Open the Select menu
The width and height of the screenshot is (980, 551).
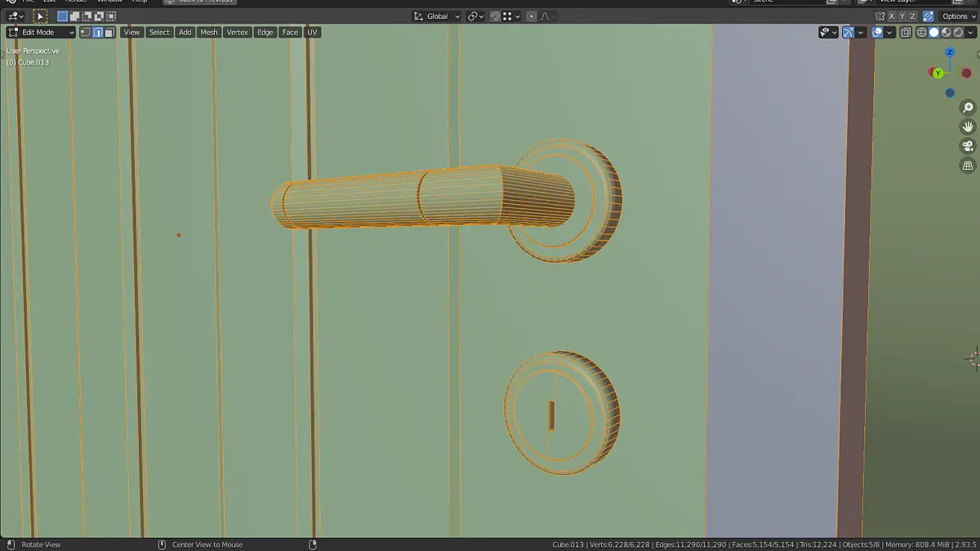click(x=159, y=33)
